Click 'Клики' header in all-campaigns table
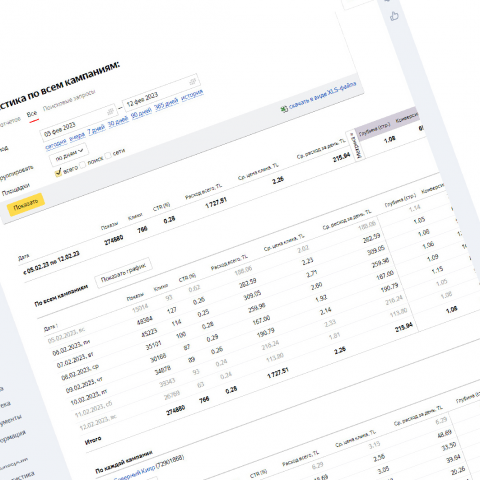 (160, 288)
